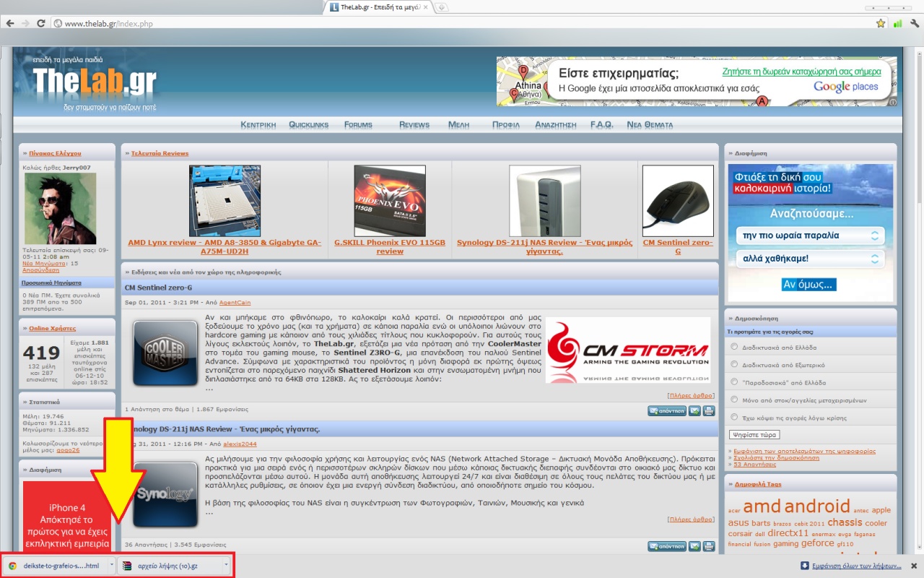Screen dimensions: 924x578
Task: Click the 'Ψηφίστε τώρα' vote button
Action: 754,435
